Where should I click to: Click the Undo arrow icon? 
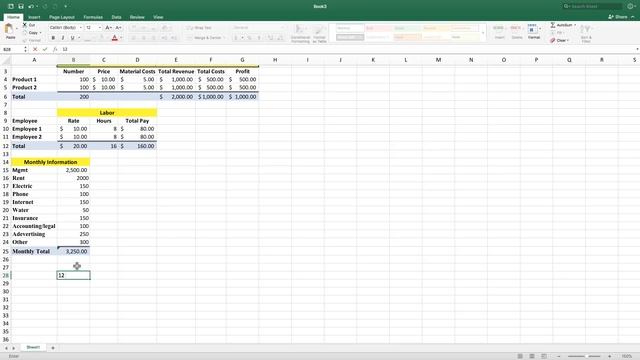coord(31,6)
